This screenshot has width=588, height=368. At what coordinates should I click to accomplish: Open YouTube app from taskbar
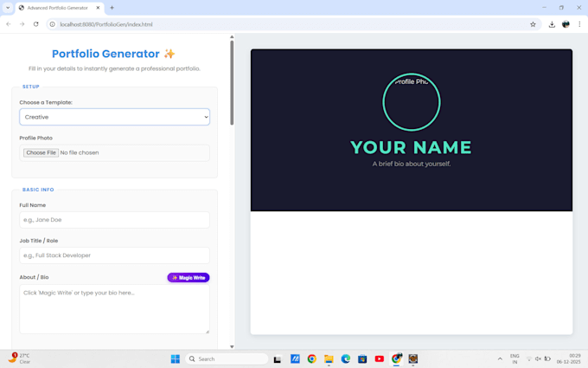[x=379, y=359]
